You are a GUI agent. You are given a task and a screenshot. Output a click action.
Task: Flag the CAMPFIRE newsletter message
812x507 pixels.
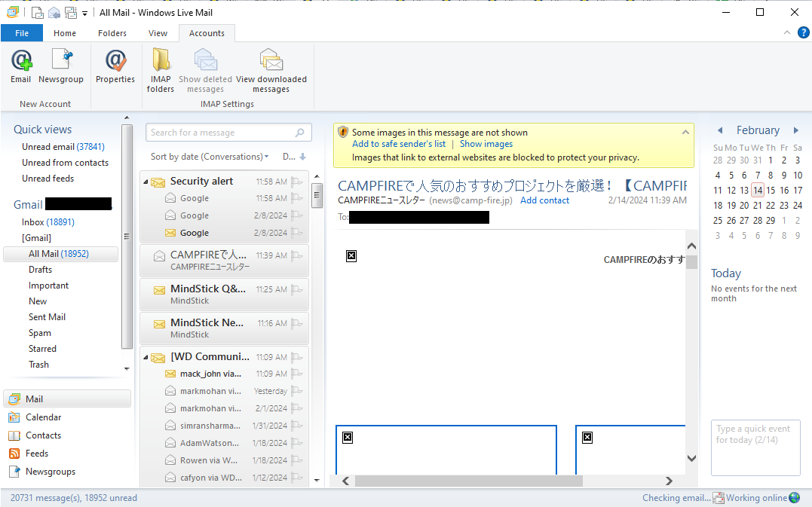click(297, 255)
